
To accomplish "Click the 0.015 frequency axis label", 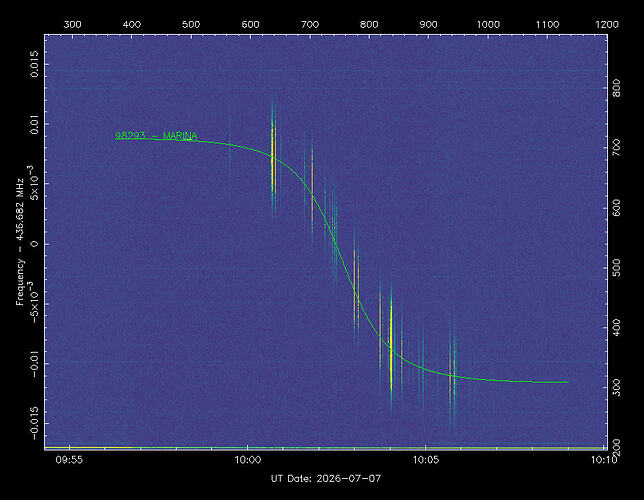I will coord(34,64).
